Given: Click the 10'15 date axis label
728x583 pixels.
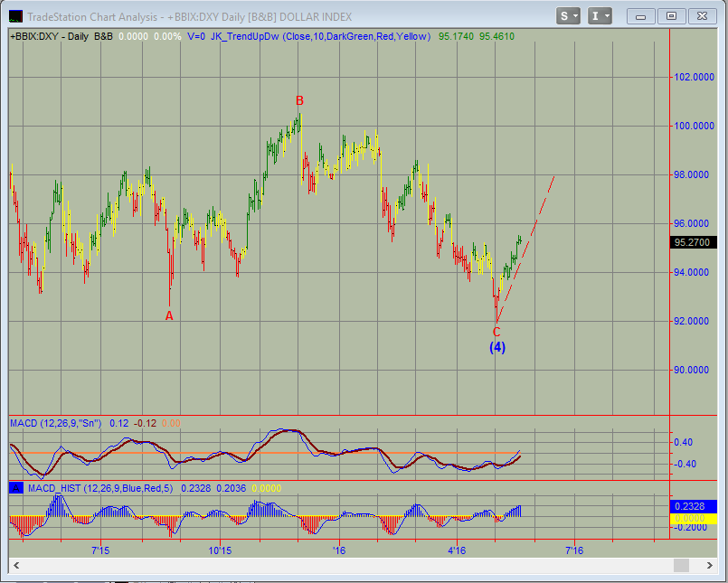Looking at the screenshot, I should [x=220, y=551].
